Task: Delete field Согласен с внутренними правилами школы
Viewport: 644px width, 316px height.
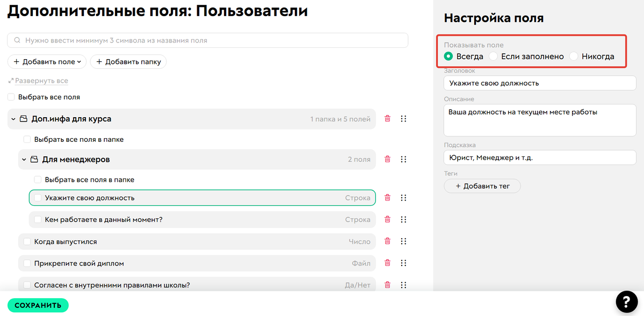Action: (387, 285)
